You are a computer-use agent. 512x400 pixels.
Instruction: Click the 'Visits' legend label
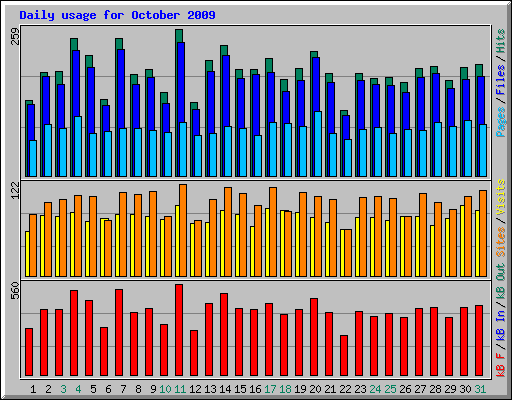coord(500,198)
